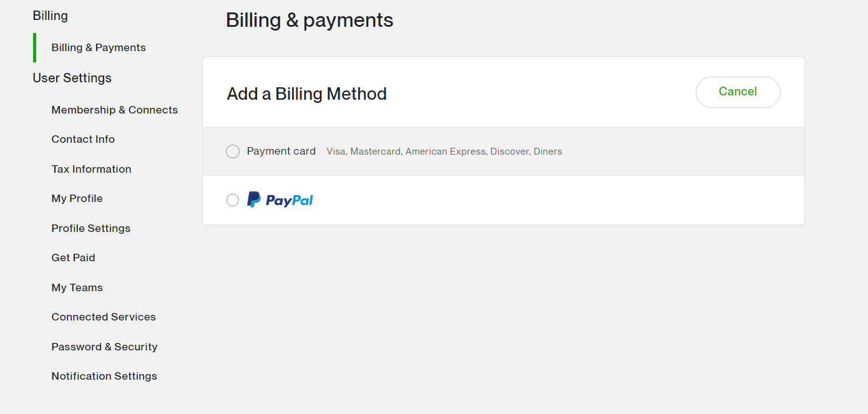Open Connected Services settings

[x=104, y=317]
